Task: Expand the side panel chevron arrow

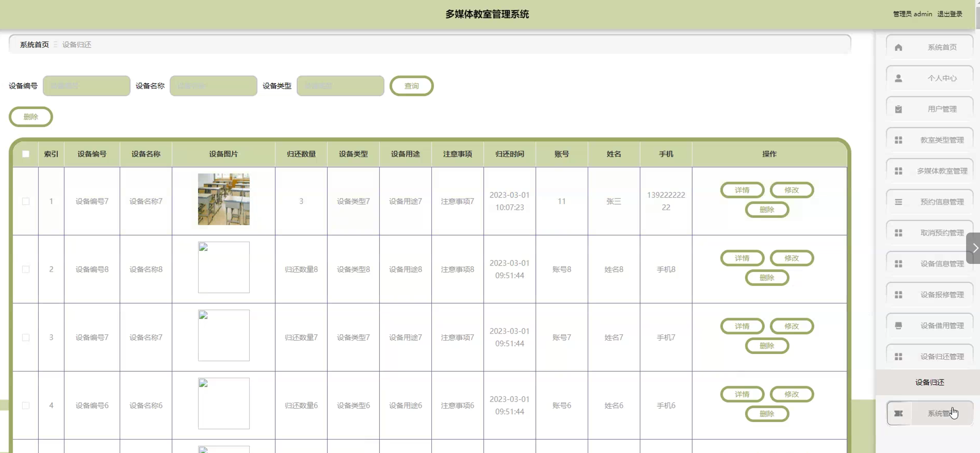Action: tap(974, 248)
